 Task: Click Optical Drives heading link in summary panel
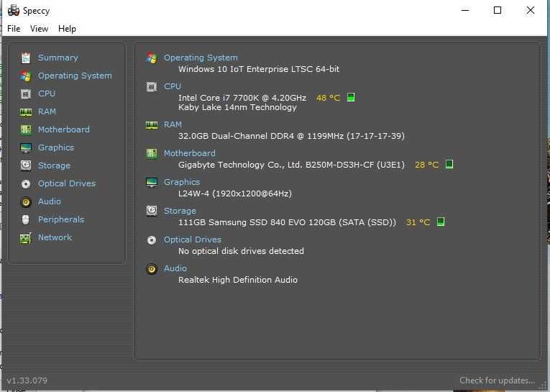193,240
